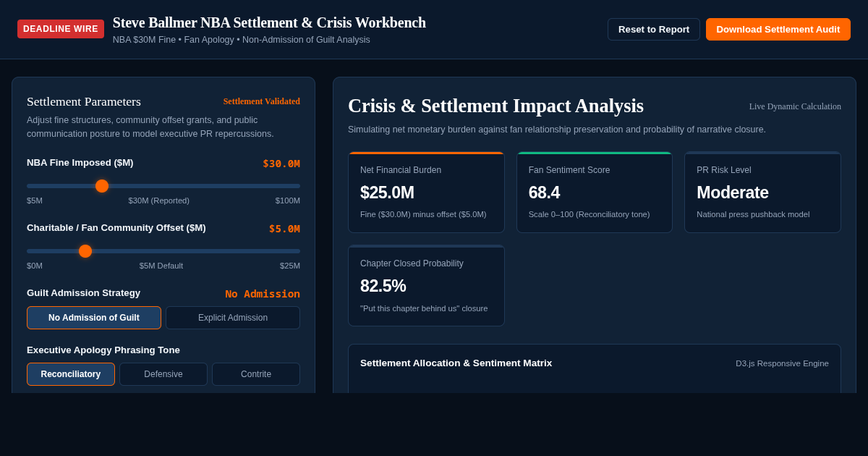Click the PR Risk Level card
The height and width of the screenshot is (456, 868).
[762, 193]
